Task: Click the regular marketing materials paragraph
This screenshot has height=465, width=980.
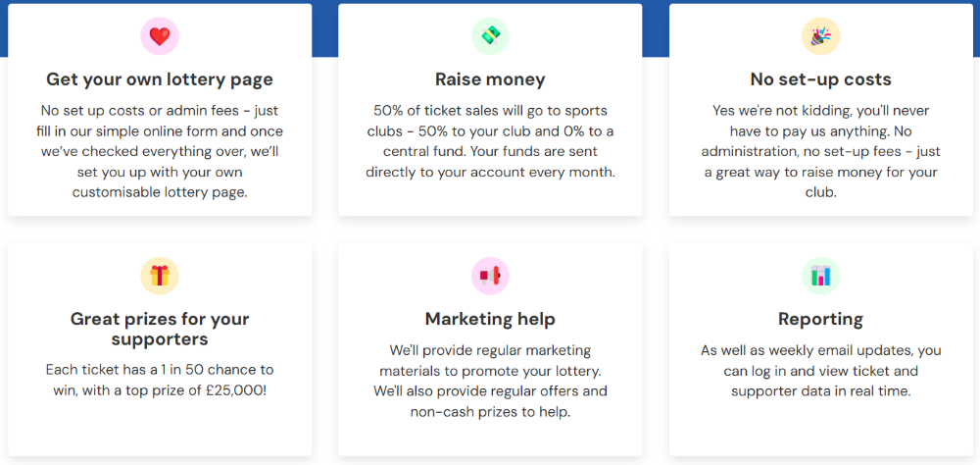Action: [x=490, y=381]
